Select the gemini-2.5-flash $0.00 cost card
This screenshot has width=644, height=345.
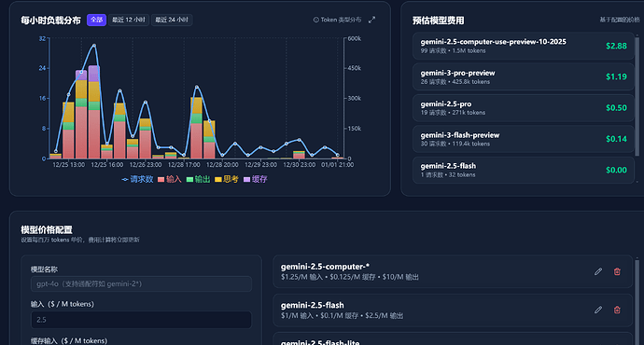pyautogui.click(x=524, y=170)
